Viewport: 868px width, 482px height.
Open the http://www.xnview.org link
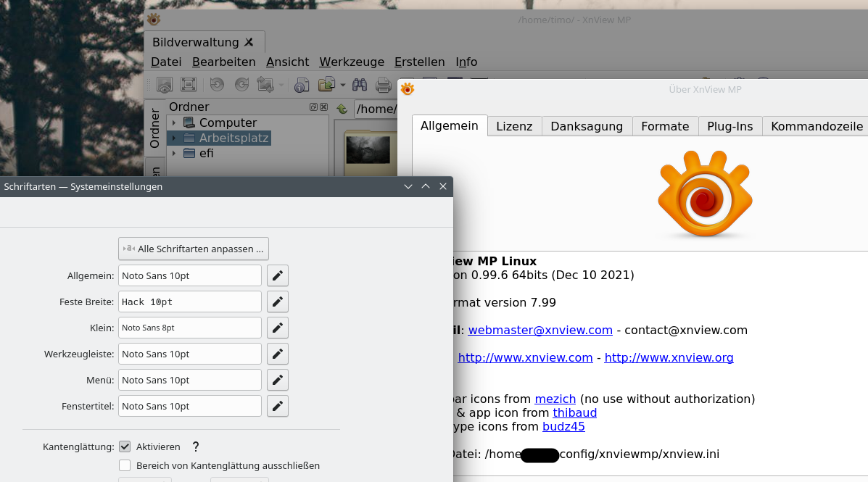[669, 358]
